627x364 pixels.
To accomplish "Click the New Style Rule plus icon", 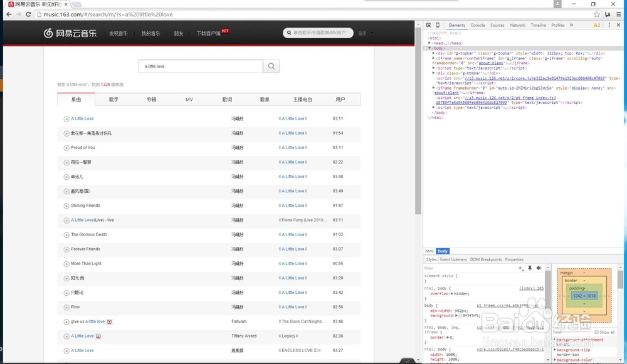I will pyautogui.click(x=520, y=268).
